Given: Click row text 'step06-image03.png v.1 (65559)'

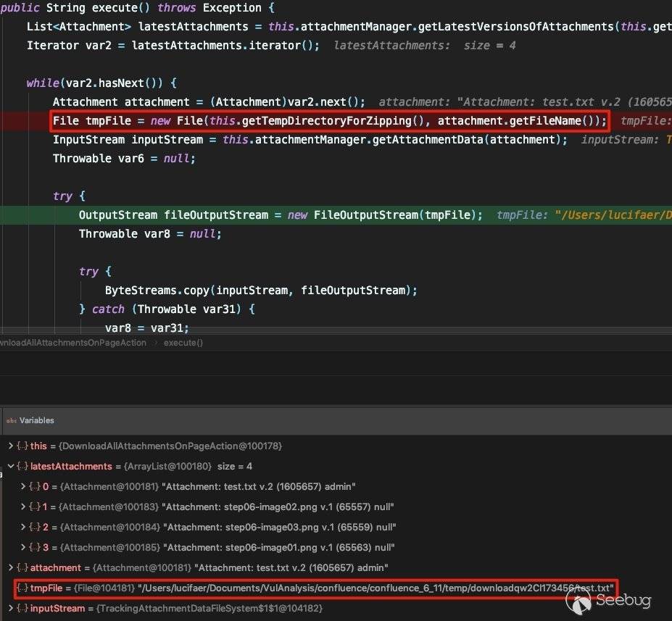Looking at the screenshot, I should tap(299, 527).
